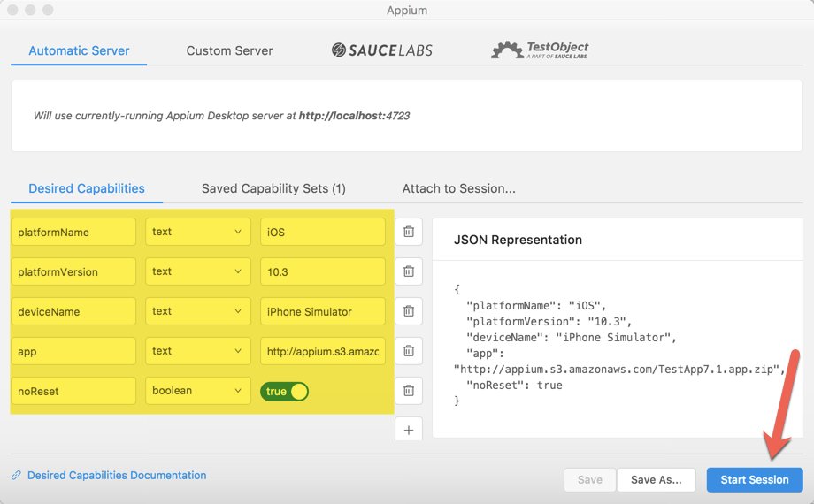Click the JSON Representation heading
814x504 pixels.
pos(518,240)
